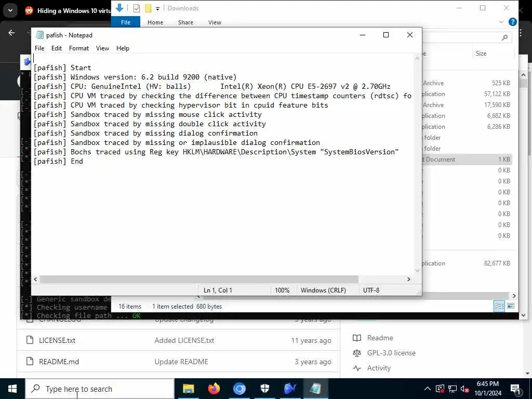
Task: Switch Explorer to large icons view
Action: point(511,306)
